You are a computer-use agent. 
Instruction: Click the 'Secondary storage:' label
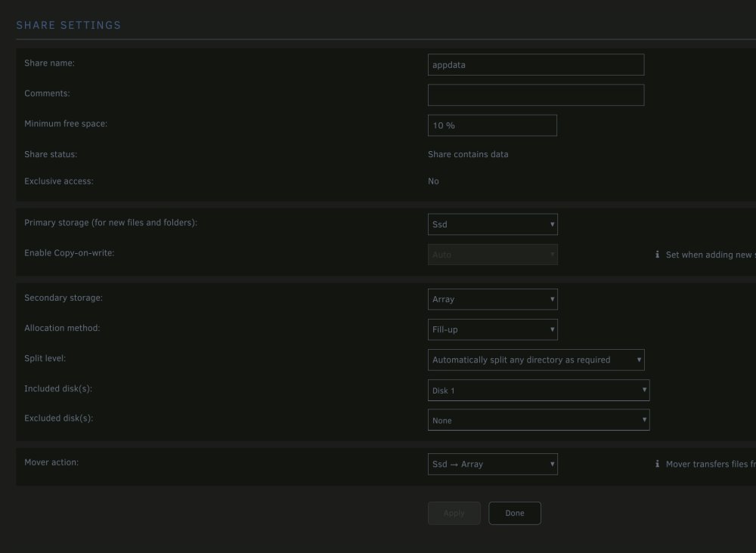(64, 298)
